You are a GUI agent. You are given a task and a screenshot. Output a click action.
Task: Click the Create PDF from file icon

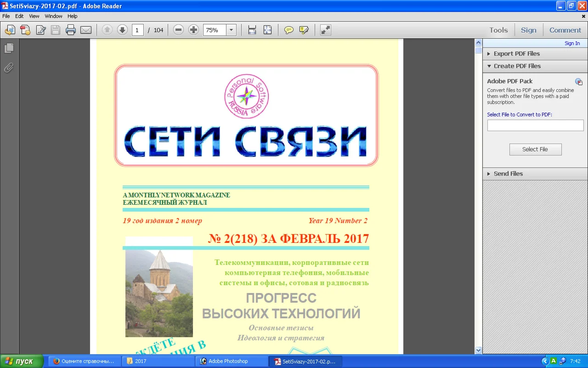(25, 29)
